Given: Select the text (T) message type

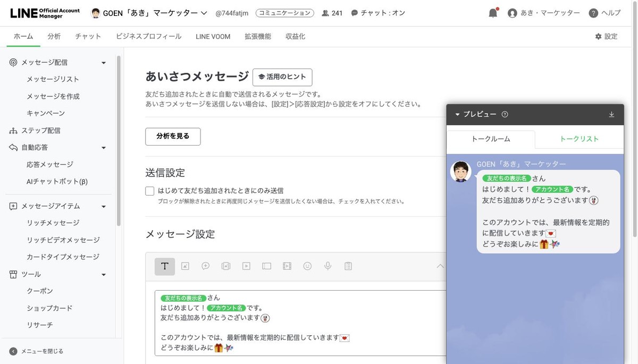Looking at the screenshot, I should click(x=165, y=266).
